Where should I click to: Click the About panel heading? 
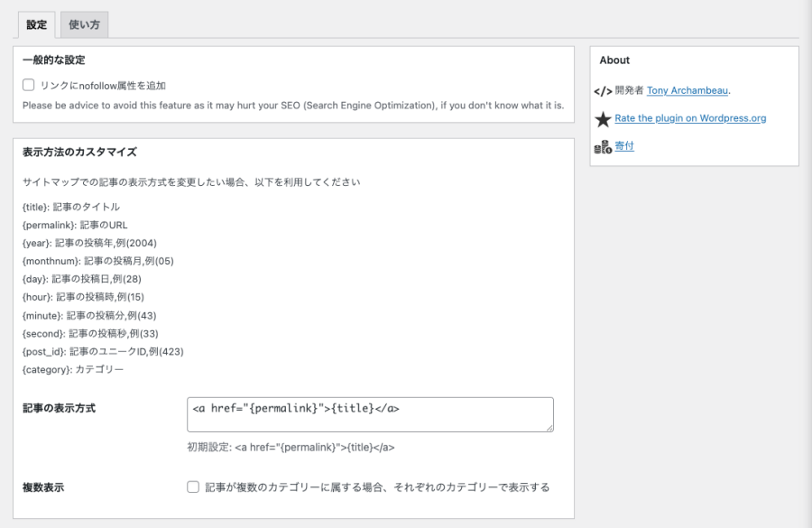click(614, 60)
